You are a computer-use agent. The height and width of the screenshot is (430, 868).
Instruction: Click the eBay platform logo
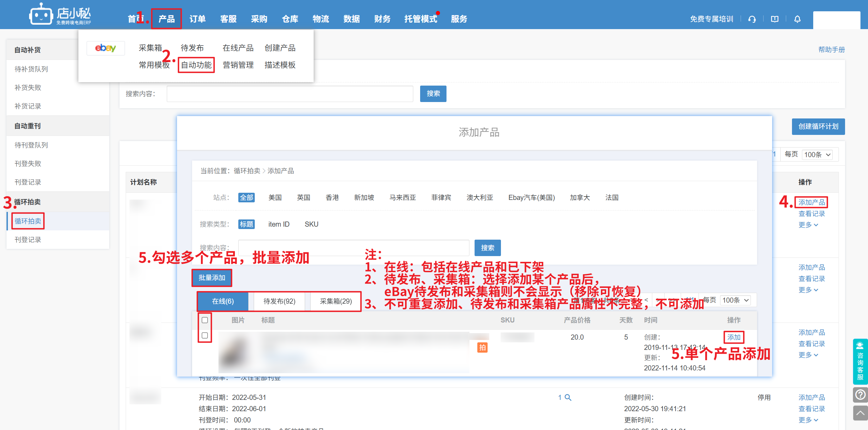coord(105,48)
